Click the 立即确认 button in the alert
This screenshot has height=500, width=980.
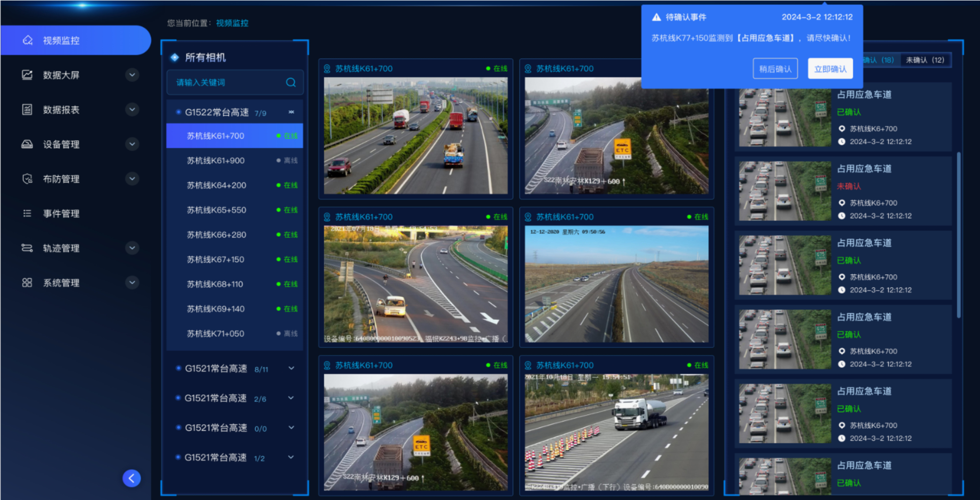point(830,69)
